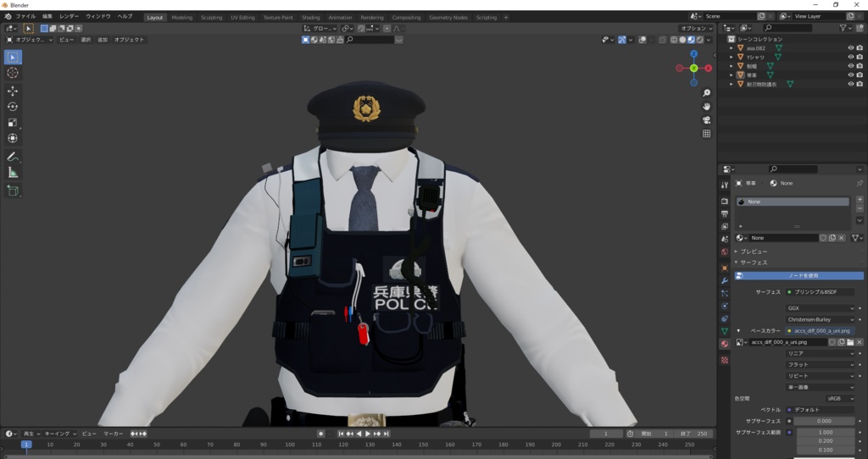This screenshot has height=459, width=868.
Task: Switch to Wireframe shading mode
Action: click(x=674, y=40)
